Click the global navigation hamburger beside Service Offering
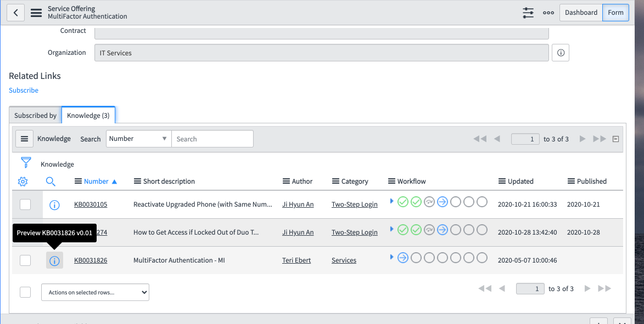Viewport: 644px width, 324px height. pos(36,12)
